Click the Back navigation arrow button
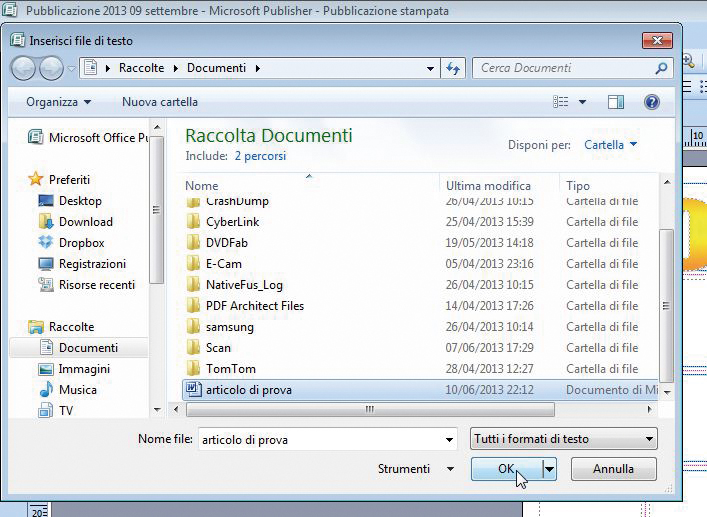Image resolution: width=707 pixels, height=517 pixels. click(23, 69)
